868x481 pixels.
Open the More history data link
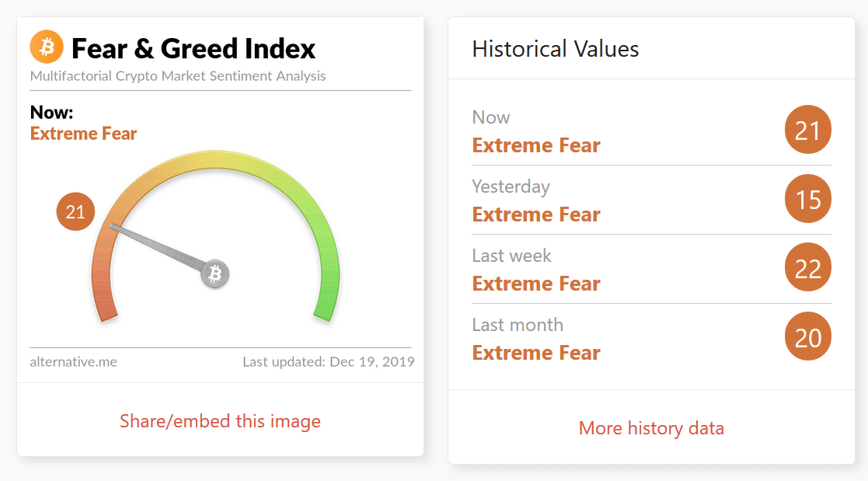pyautogui.click(x=651, y=427)
